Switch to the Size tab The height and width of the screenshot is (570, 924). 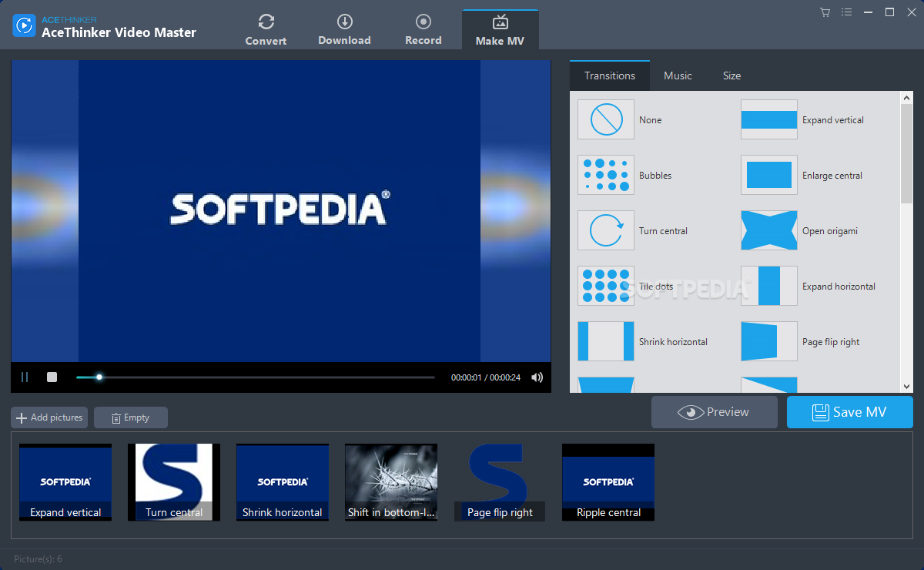[731, 75]
